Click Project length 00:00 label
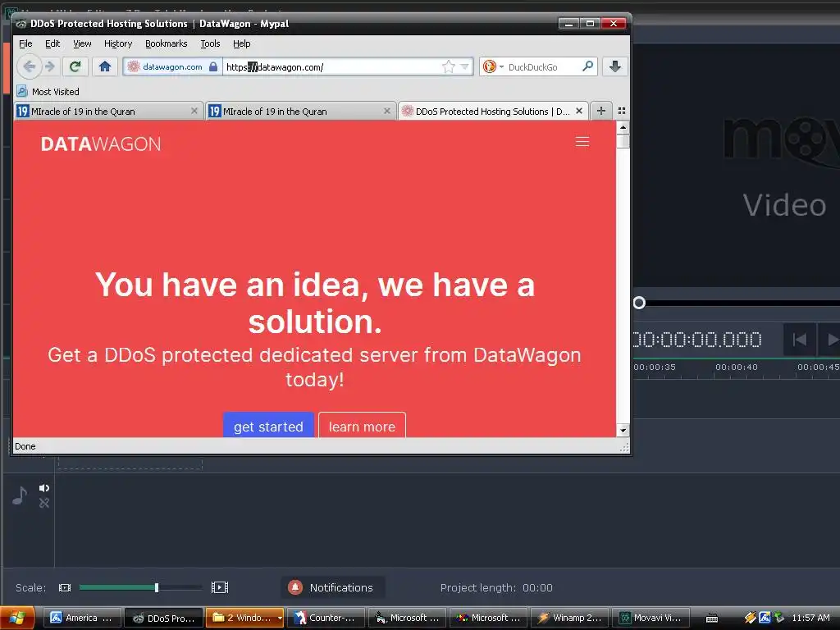 point(496,587)
